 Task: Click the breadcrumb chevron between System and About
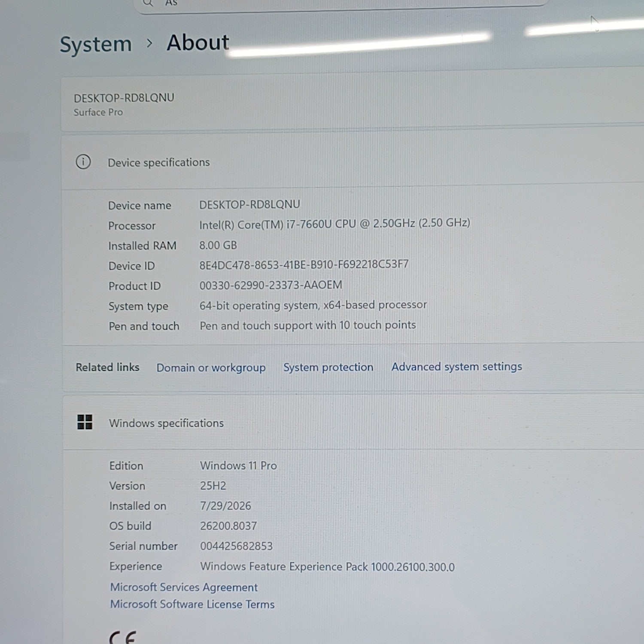(x=149, y=43)
